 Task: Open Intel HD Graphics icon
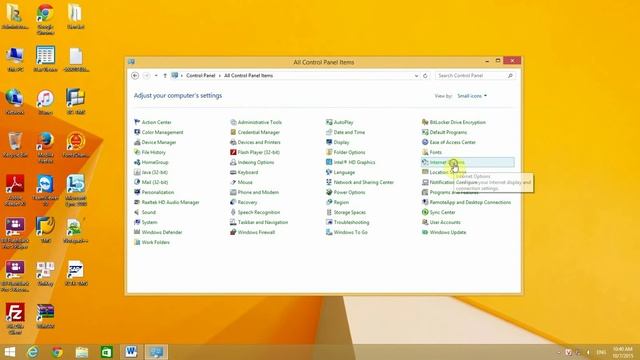coord(329,162)
